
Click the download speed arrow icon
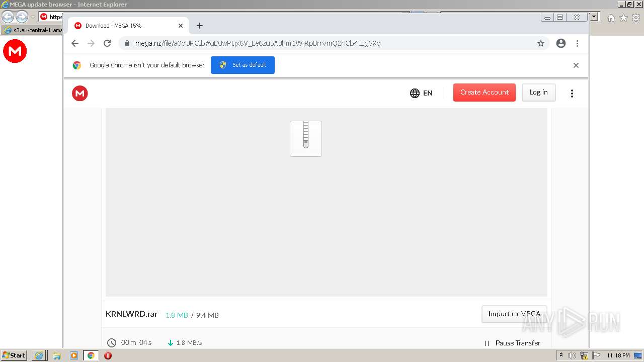coord(171,343)
